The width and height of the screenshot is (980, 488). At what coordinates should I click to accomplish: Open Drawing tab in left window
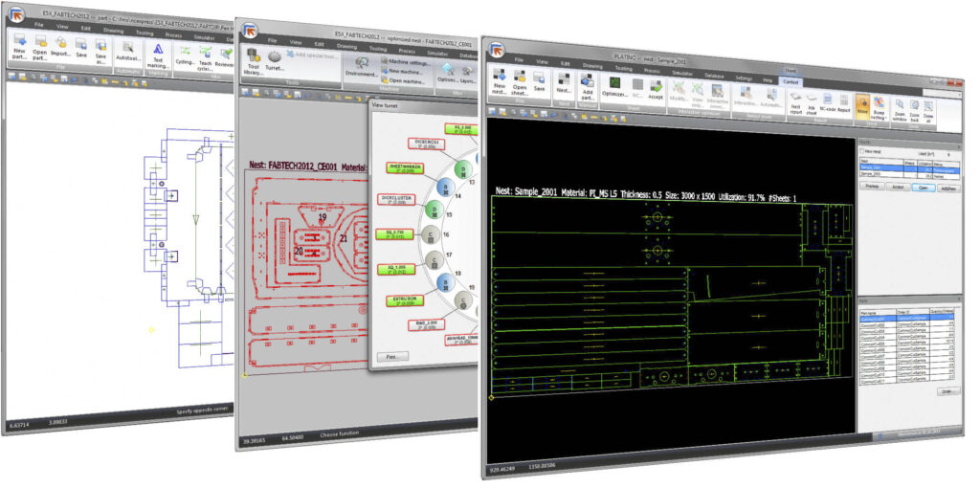113,30
